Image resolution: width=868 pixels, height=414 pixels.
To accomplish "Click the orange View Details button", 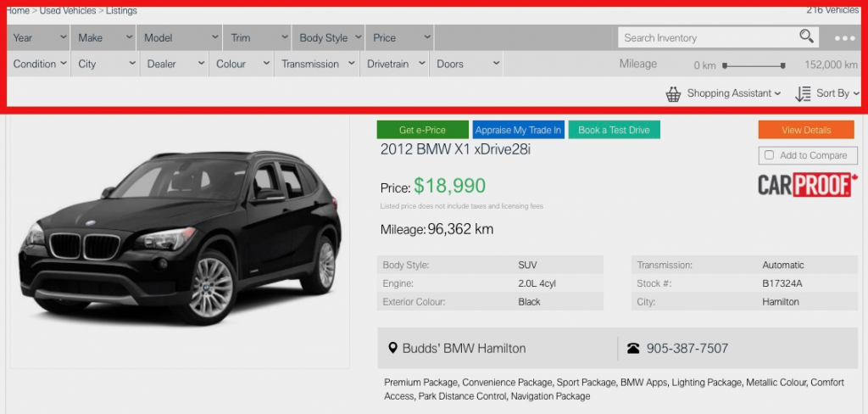I will tap(806, 130).
